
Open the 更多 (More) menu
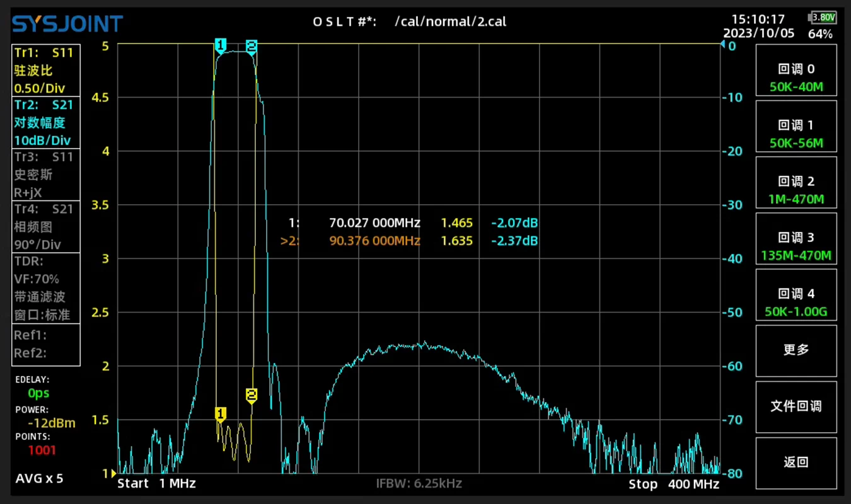(x=796, y=350)
